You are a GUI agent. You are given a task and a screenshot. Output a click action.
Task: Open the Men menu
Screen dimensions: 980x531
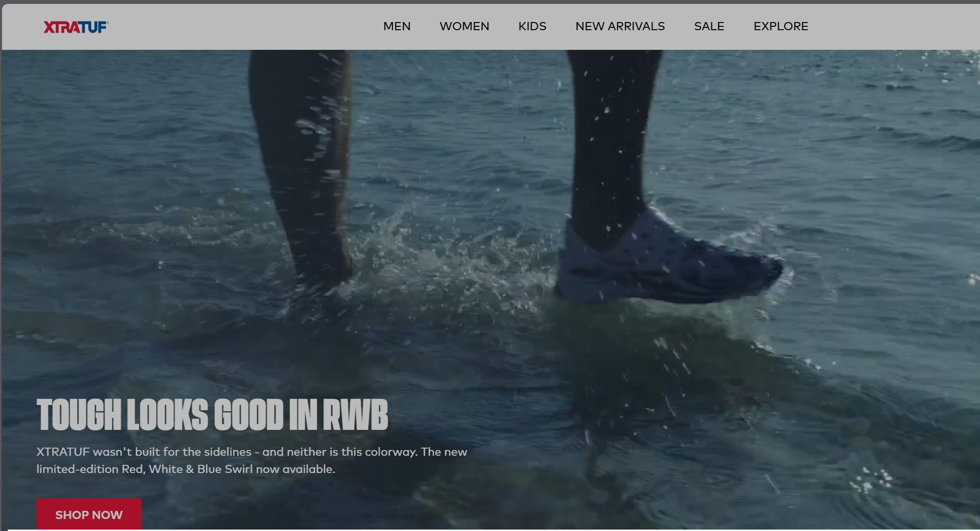pyautogui.click(x=397, y=26)
